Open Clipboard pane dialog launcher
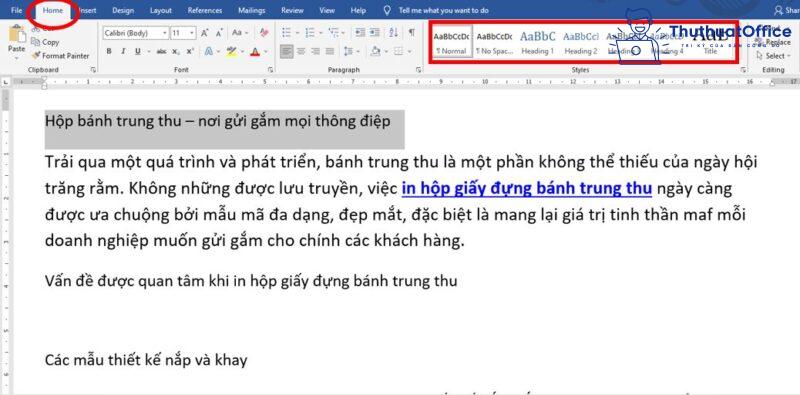This screenshot has width=800, height=395. (x=93, y=69)
